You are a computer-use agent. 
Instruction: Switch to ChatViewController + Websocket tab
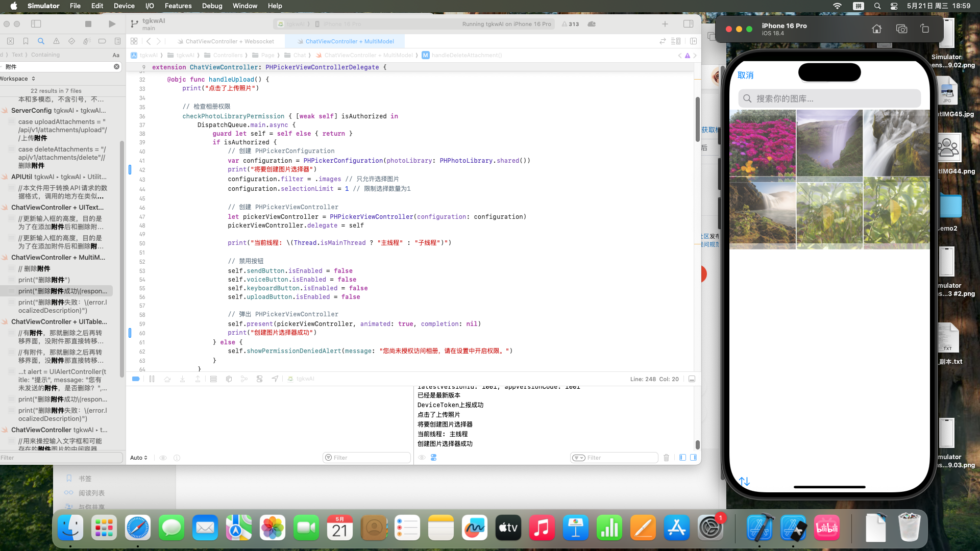tap(229, 41)
